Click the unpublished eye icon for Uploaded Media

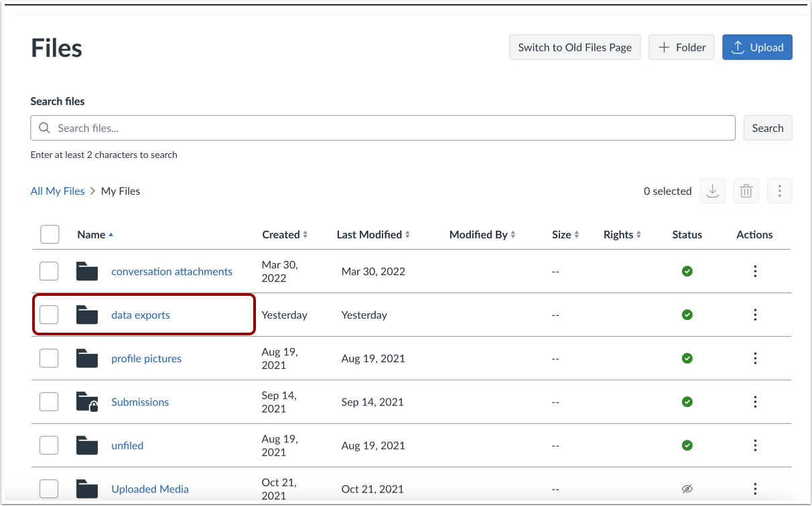tap(687, 489)
